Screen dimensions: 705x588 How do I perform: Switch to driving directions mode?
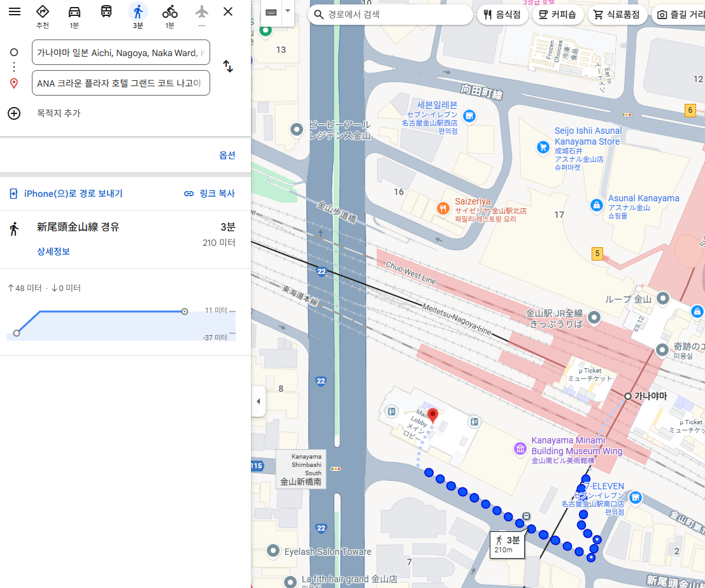point(74,16)
